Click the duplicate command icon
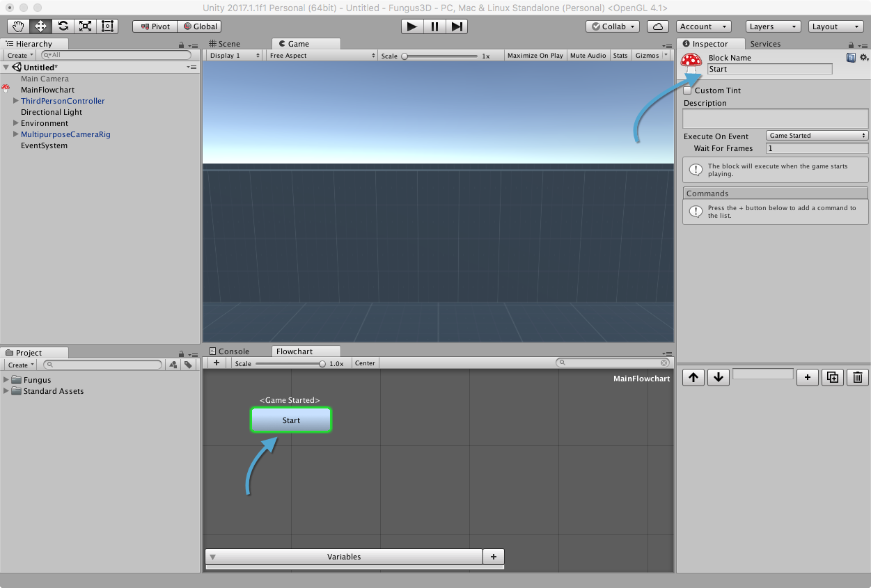The height and width of the screenshot is (588, 871). pos(832,377)
